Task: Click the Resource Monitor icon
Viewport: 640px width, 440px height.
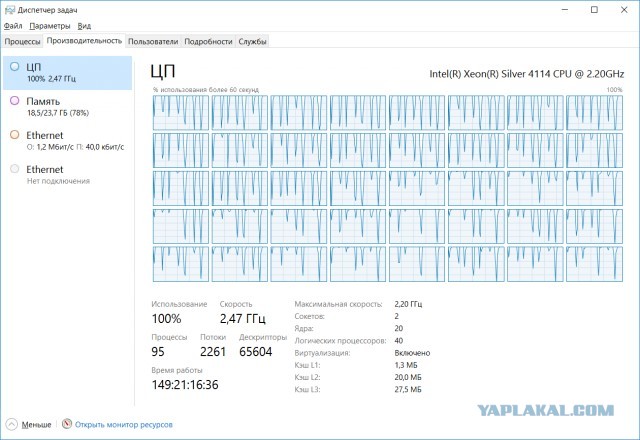Action: pos(67,424)
